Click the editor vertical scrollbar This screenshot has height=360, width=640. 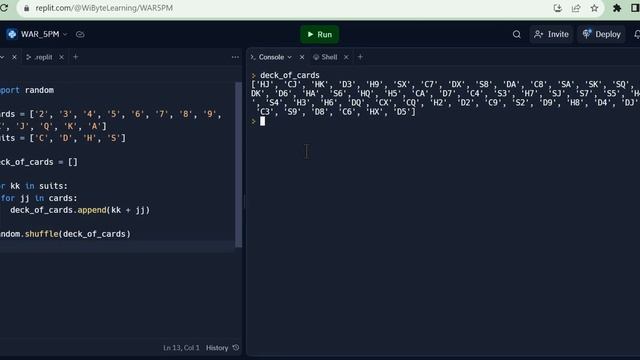click(238, 164)
